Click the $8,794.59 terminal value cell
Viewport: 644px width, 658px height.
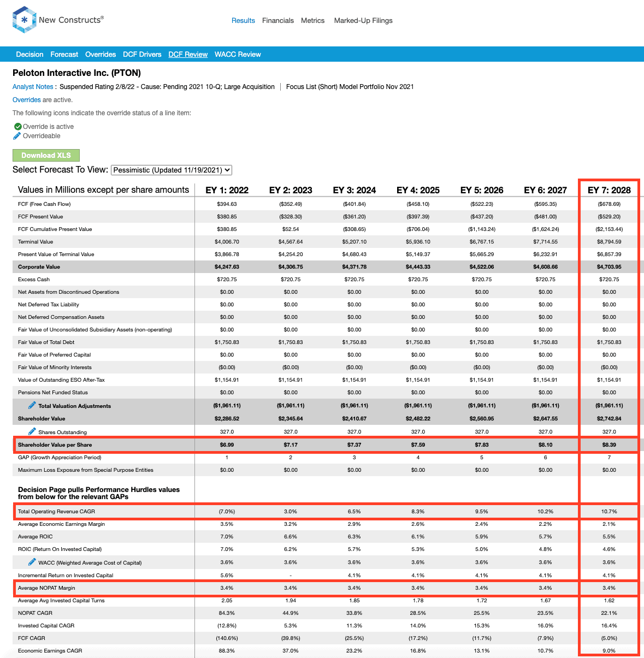click(x=609, y=242)
